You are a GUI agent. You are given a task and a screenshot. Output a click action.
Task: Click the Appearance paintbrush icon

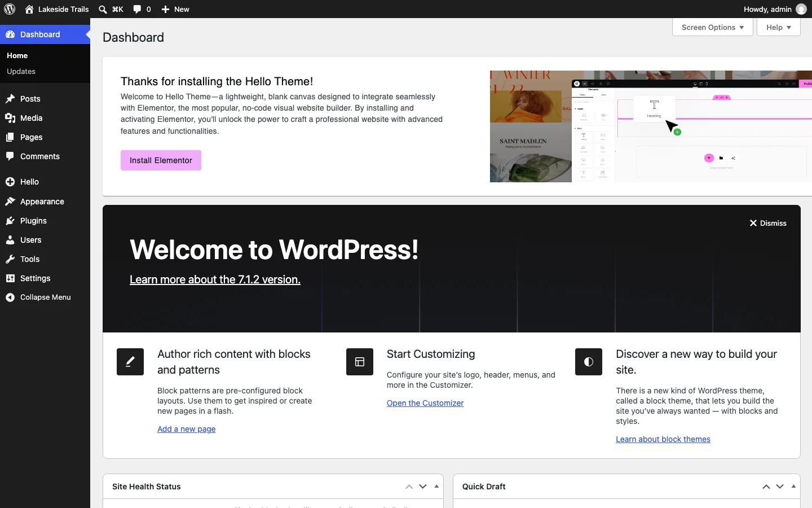(x=10, y=202)
